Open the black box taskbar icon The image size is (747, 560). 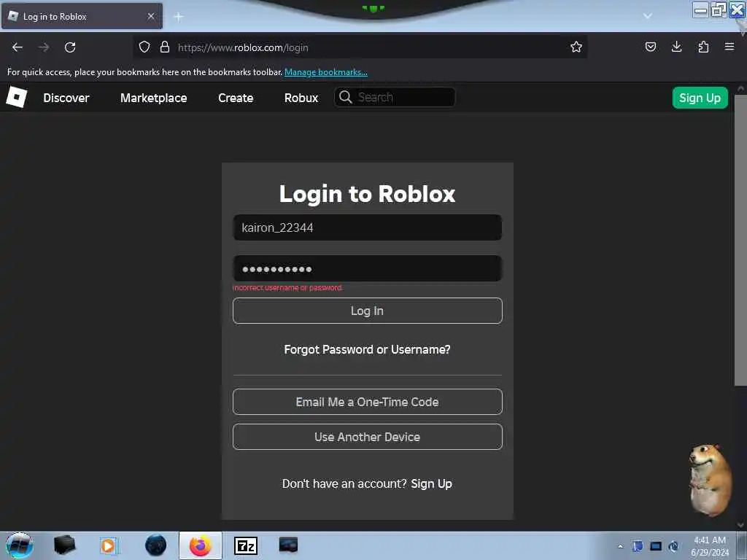[65, 545]
